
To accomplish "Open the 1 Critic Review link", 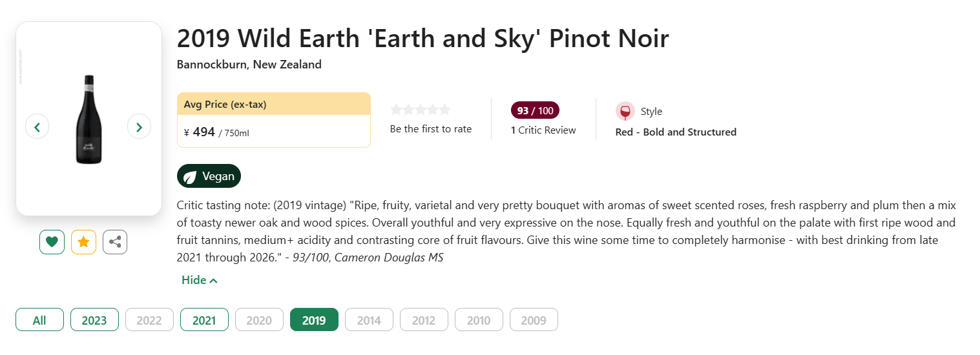I will (x=543, y=130).
